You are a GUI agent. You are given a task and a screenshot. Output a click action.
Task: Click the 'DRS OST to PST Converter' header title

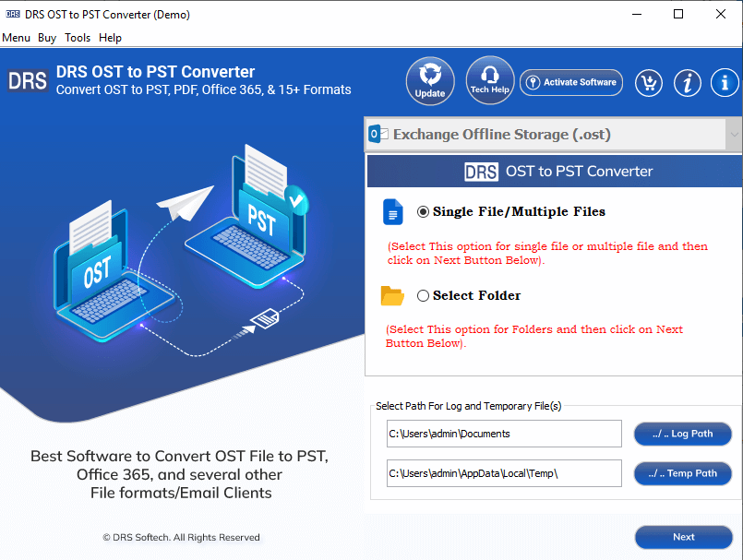(x=155, y=72)
